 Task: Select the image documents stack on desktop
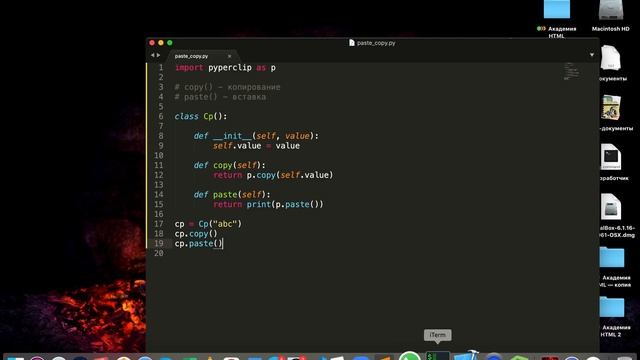[x=611, y=107]
